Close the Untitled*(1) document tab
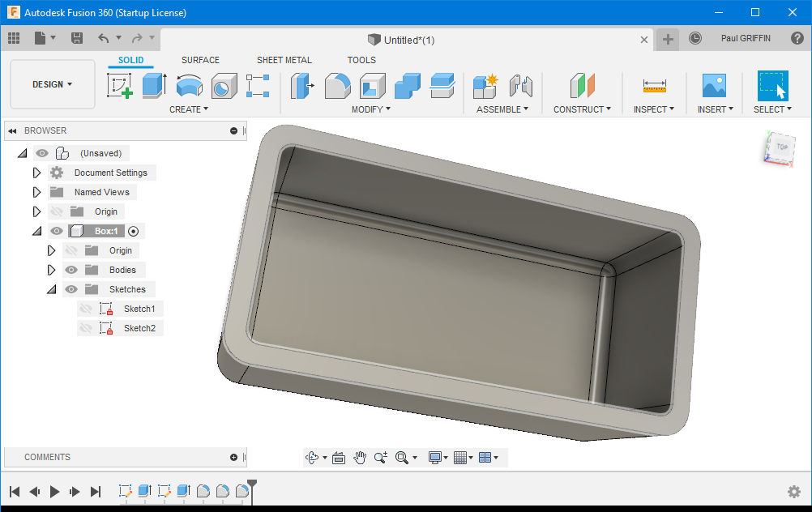The width and height of the screenshot is (812, 512). coord(643,40)
